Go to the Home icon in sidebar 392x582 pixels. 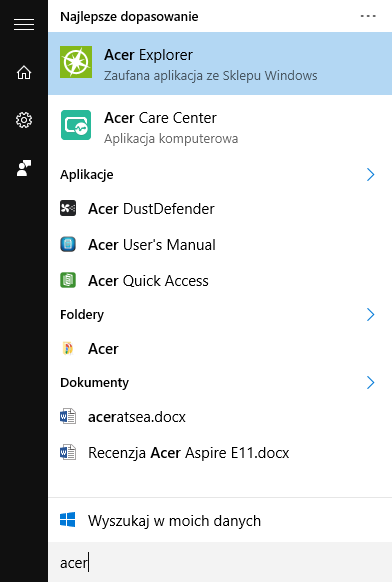coord(24,72)
